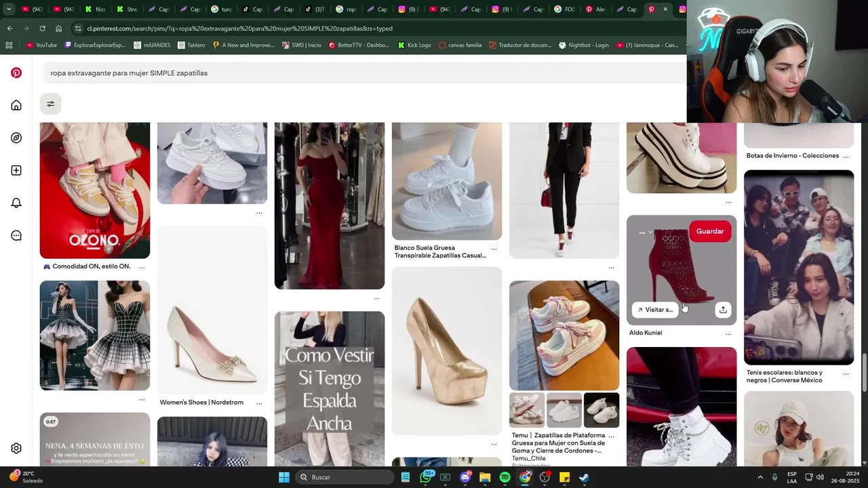Open the YouTube bookmark
The image size is (868, 488).
[x=41, y=45]
